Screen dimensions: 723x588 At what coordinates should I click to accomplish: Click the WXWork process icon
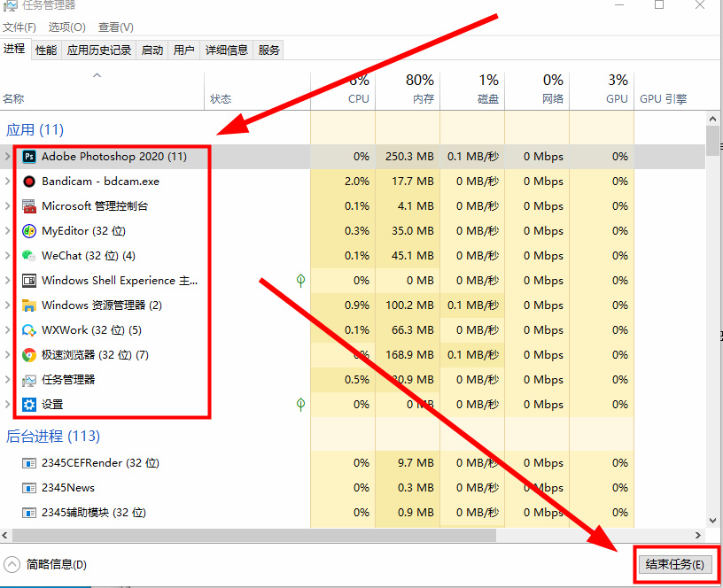pos(29,330)
